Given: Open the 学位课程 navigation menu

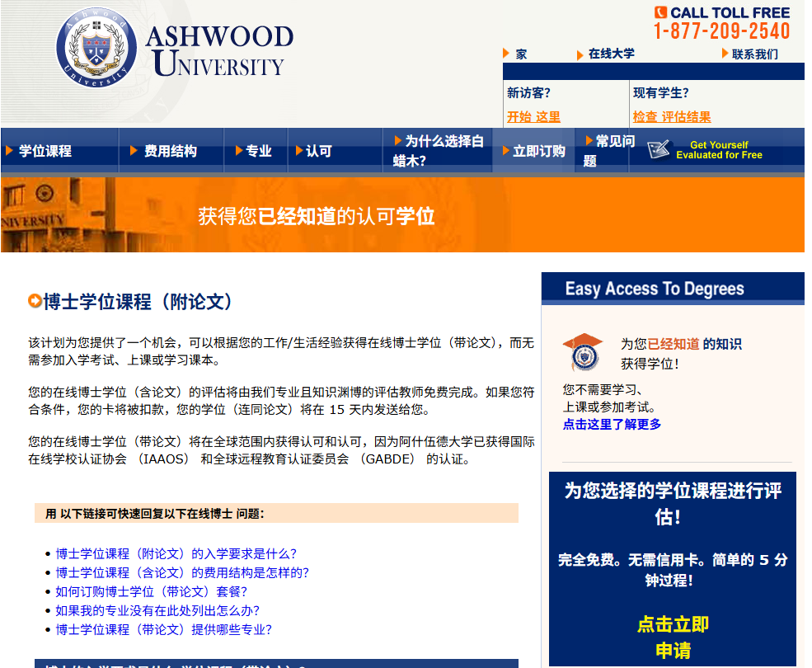Looking at the screenshot, I should coord(45,151).
